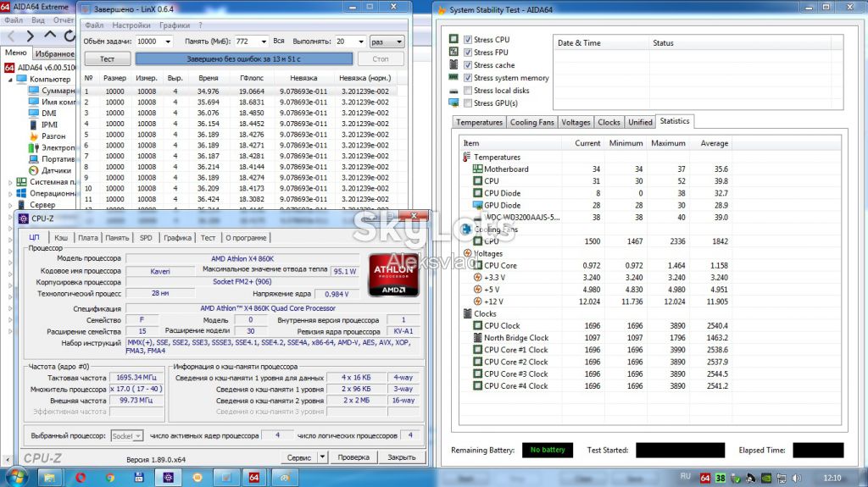This screenshot has width=868, height=487.
Task: Open the Объём задачи dropdown in LinX
Action: (168, 42)
